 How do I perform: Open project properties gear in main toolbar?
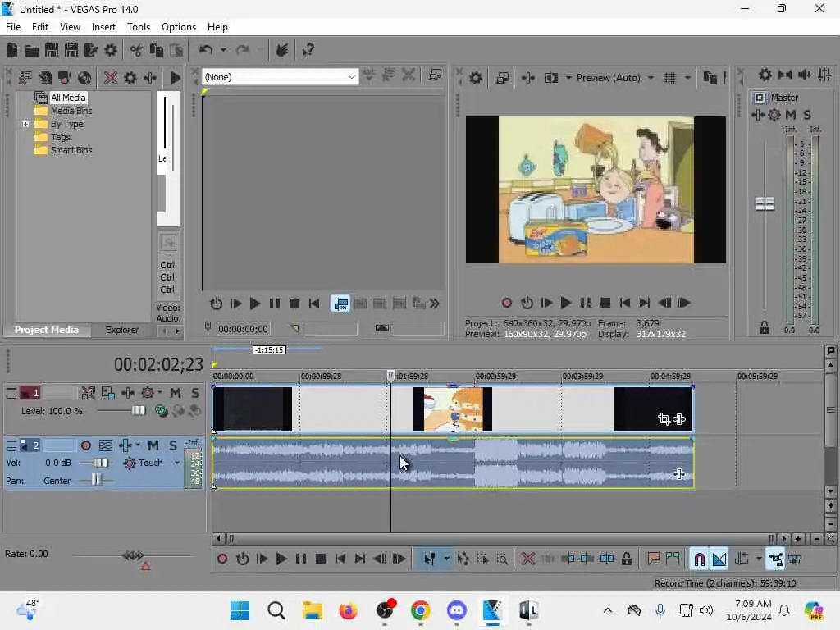111,50
